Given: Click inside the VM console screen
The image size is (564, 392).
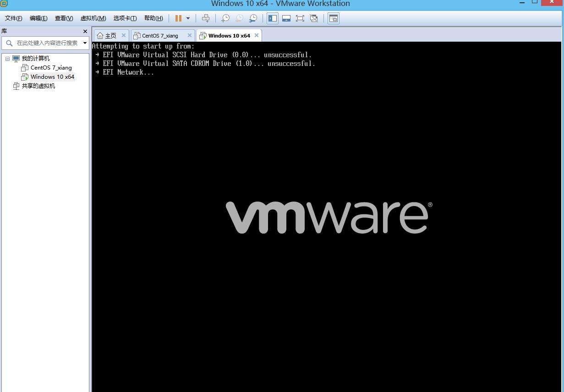Looking at the screenshot, I should point(328,217).
